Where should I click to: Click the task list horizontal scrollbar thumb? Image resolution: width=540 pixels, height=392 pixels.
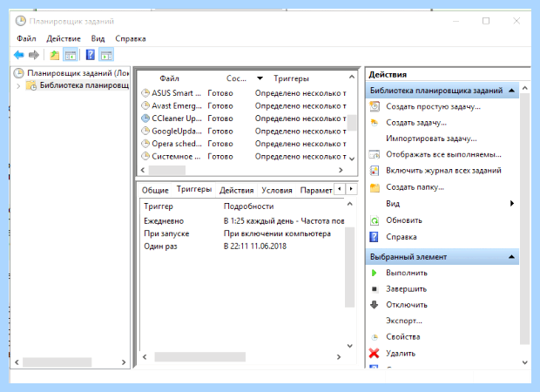(x=167, y=170)
